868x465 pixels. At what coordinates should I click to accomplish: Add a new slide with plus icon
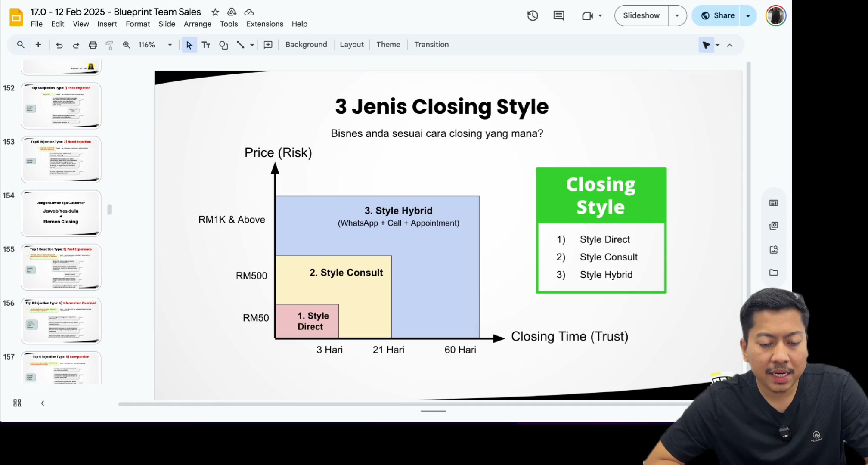(38, 45)
